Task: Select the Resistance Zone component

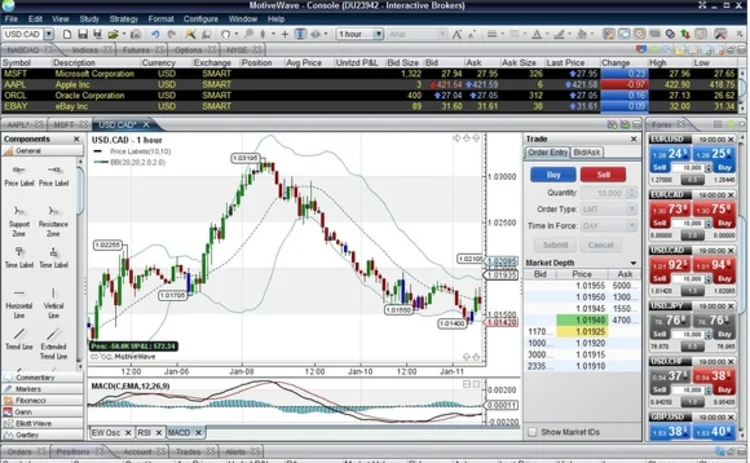Action: point(53,220)
